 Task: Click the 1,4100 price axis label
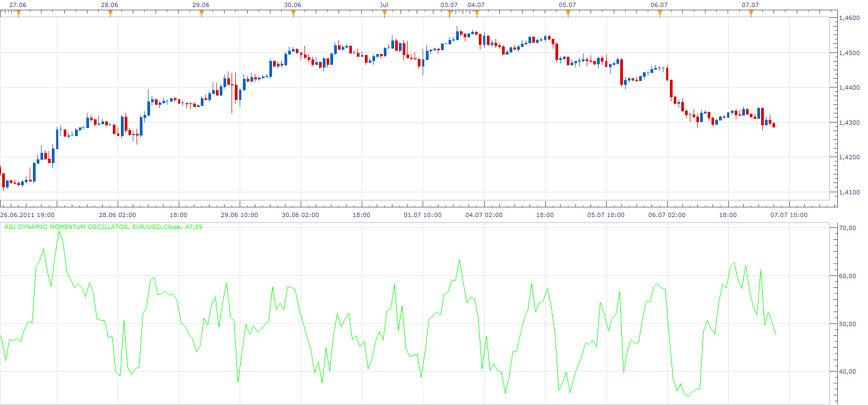tap(849, 192)
